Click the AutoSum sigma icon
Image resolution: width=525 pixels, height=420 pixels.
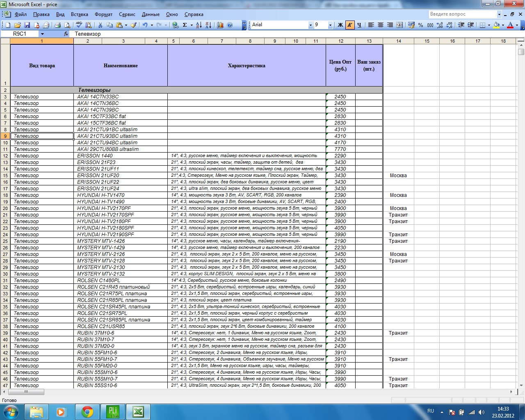(185, 25)
